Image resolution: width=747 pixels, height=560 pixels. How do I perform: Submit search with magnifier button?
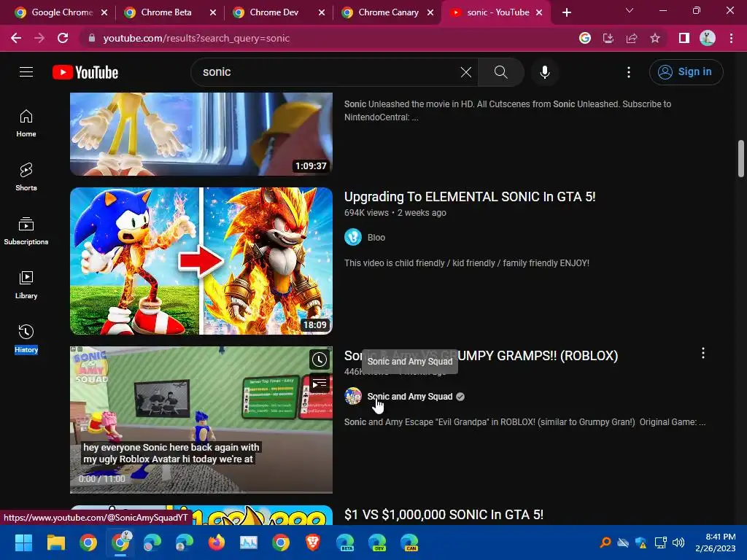pos(500,72)
